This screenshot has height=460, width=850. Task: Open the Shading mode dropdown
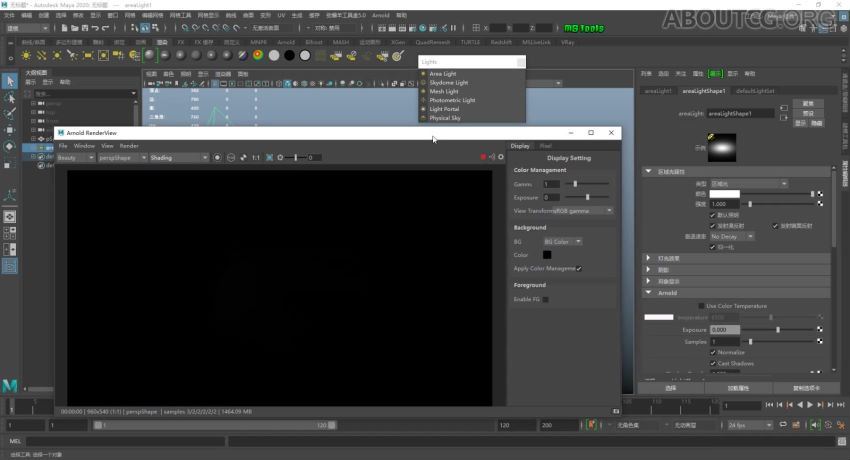(179, 158)
